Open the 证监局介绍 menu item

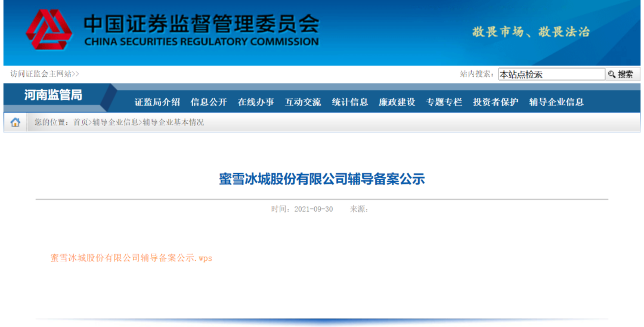tap(157, 102)
